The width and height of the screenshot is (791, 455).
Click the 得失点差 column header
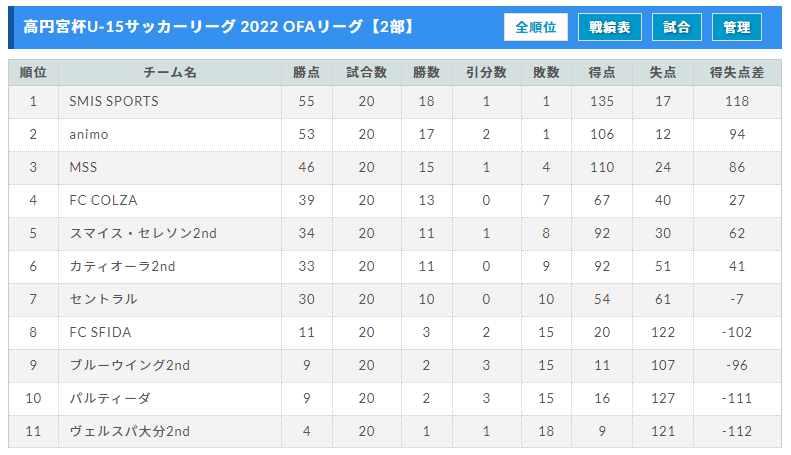click(737, 73)
